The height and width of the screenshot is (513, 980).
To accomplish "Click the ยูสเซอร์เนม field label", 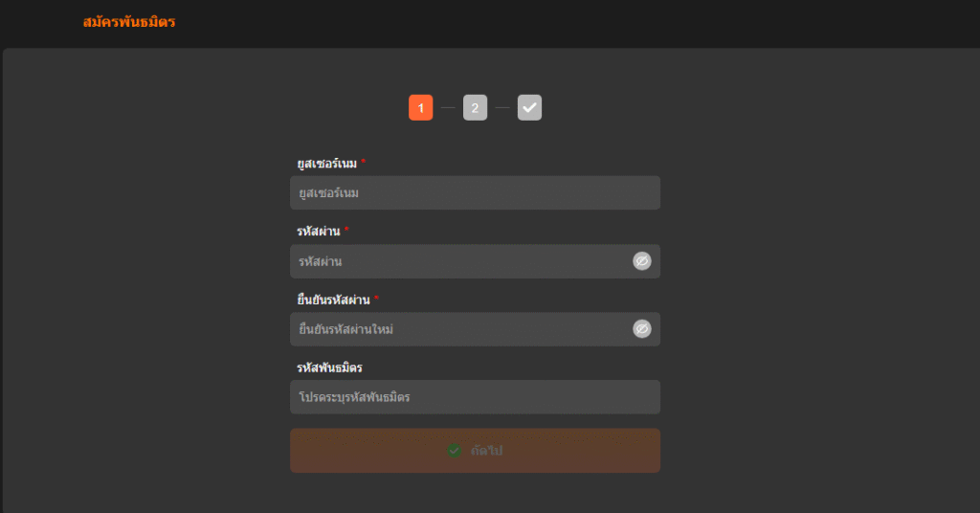I will click(326, 164).
